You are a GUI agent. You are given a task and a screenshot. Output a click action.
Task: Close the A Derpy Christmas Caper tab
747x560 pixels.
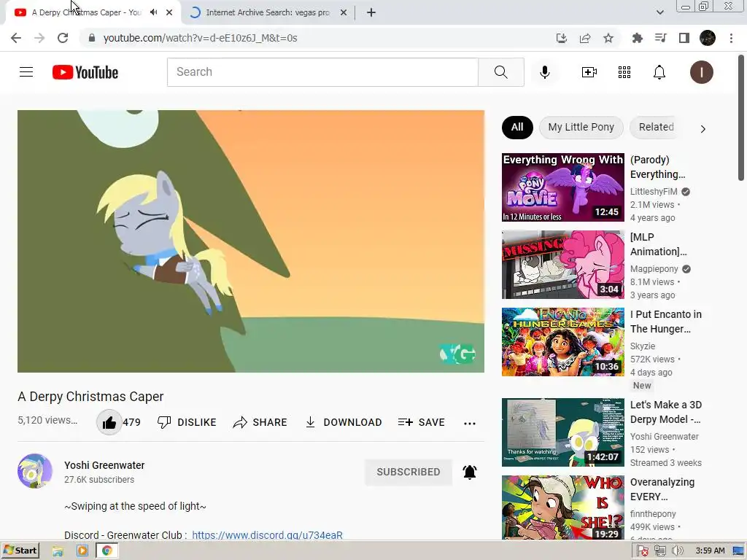pos(169,13)
